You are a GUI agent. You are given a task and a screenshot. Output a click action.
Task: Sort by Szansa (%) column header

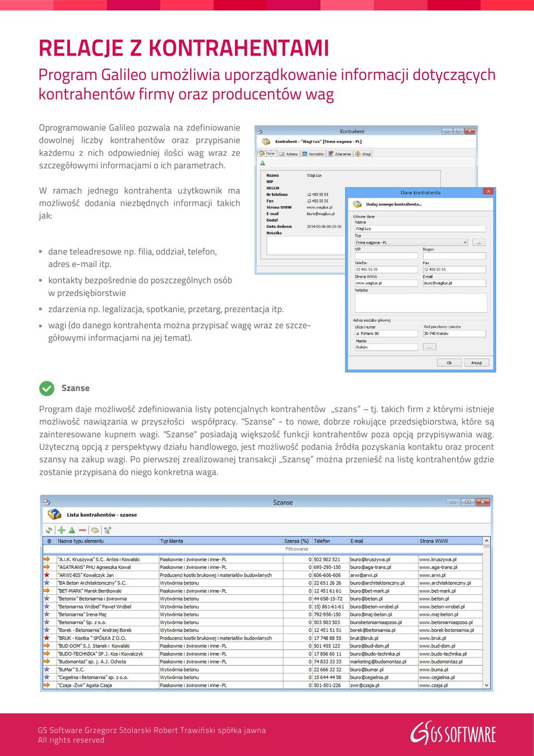click(x=297, y=541)
